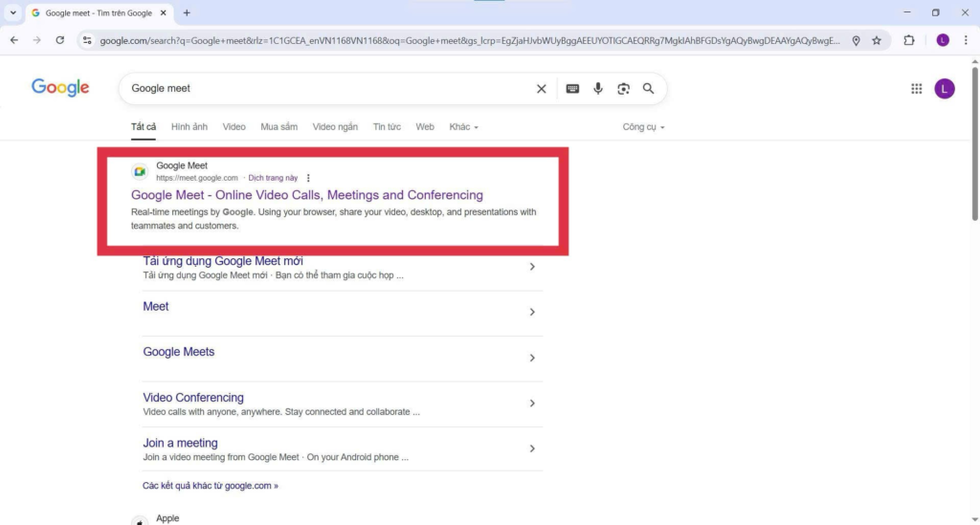Bookmark this page with the star icon
The image size is (980, 525).
click(877, 40)
